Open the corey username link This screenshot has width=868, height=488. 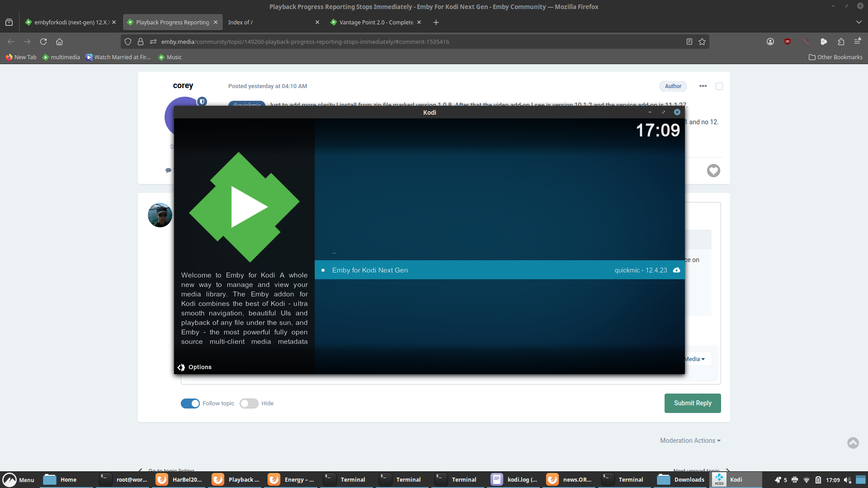[183, 85]
